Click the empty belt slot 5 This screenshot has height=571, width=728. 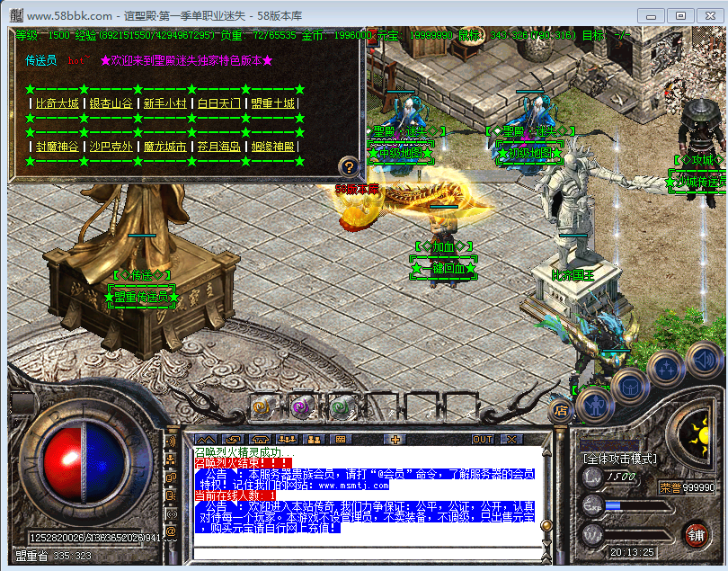click(x=422, y=407)
